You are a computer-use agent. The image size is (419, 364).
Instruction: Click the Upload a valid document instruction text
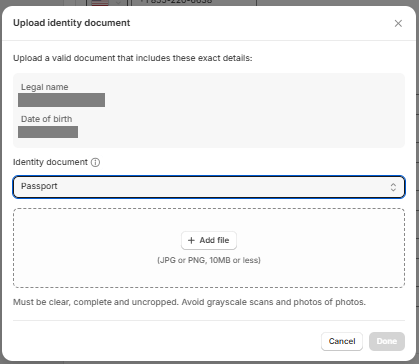(x=133, y=58)
